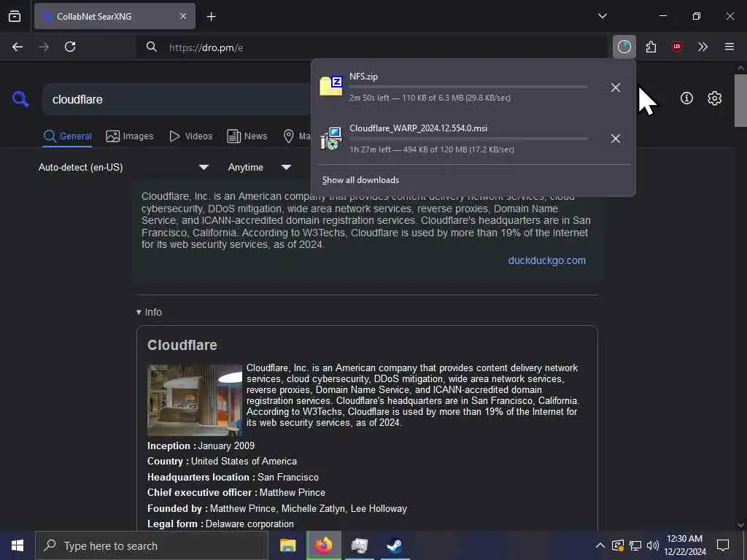Click the Cloudflare_WARP installer file icon

331,138
